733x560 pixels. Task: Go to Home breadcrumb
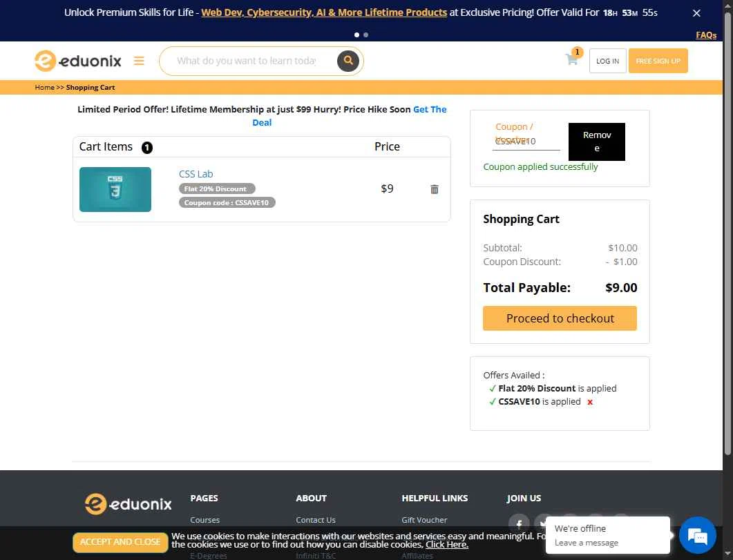tap(44, 87)
